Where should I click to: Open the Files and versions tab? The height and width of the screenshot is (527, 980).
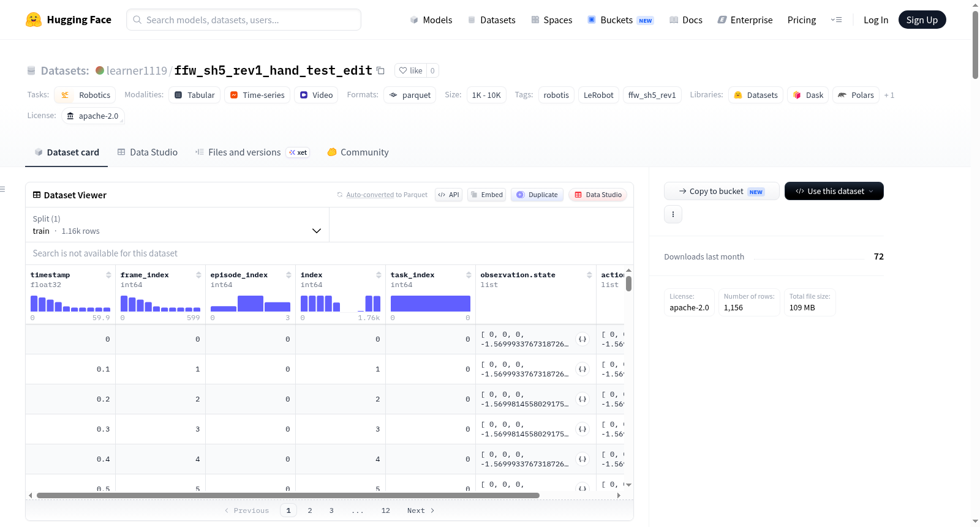(x=252, y=152)
